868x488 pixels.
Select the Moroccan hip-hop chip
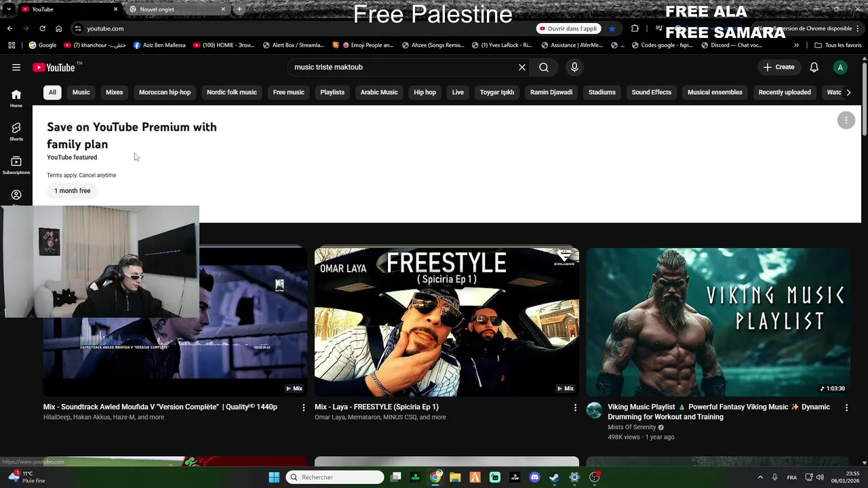point(165,92)
